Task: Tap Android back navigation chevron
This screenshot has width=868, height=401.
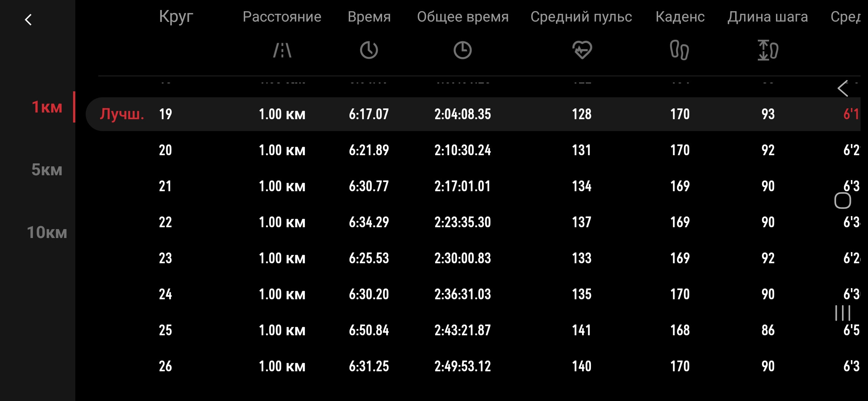Action: (x=843, y=88)
